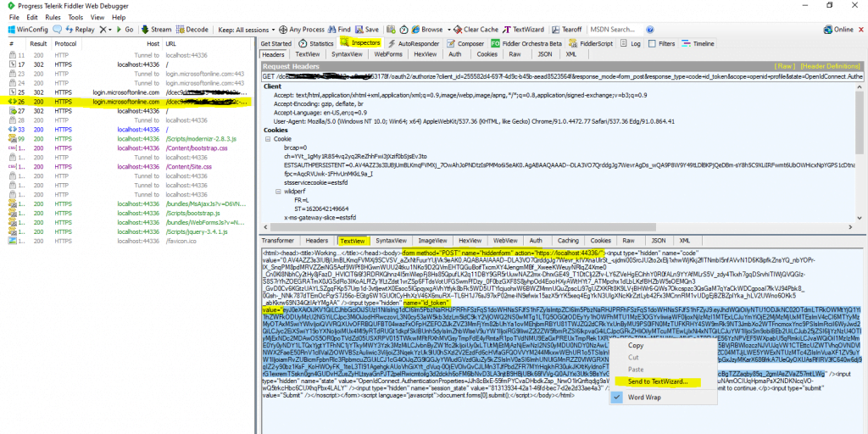Select the response TextView tab
This screenshot has width=868, height=434.
click(x=353, y=241)
